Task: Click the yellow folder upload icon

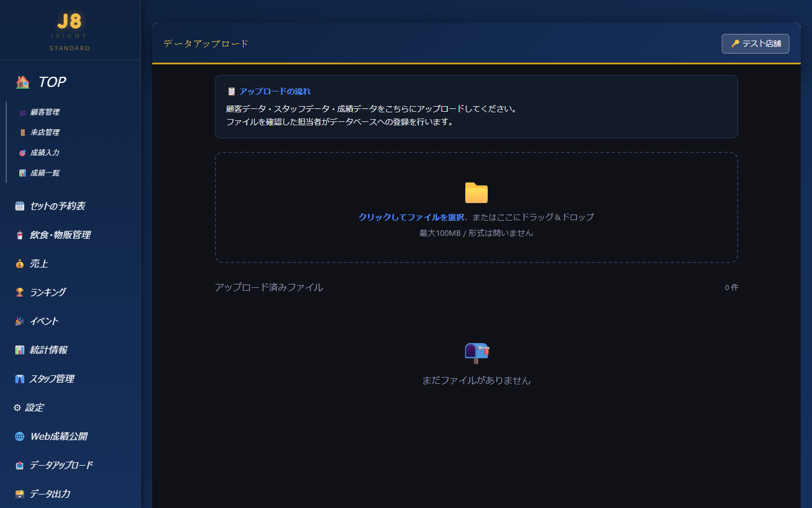Action: (476, 192)
